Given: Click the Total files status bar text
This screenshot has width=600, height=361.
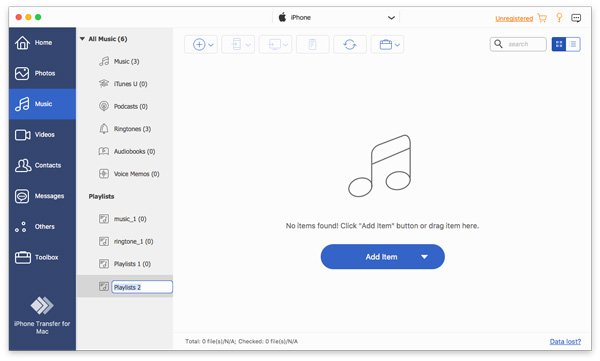Looking at the screenshot, I should [241, 341].
